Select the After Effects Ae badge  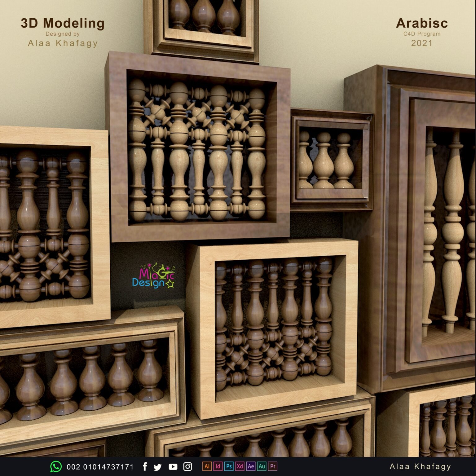(251, 466)
